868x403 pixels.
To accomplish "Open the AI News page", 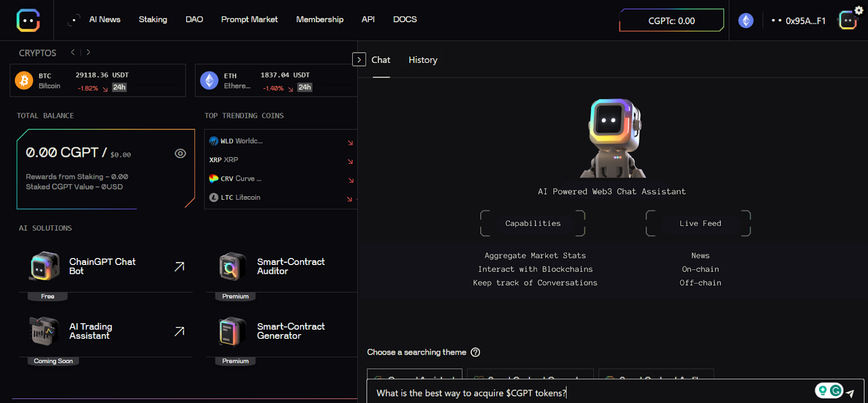I will tap(105, 20).
